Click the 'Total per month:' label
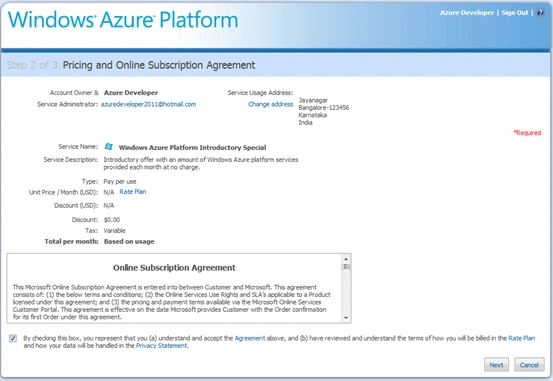 71,242
